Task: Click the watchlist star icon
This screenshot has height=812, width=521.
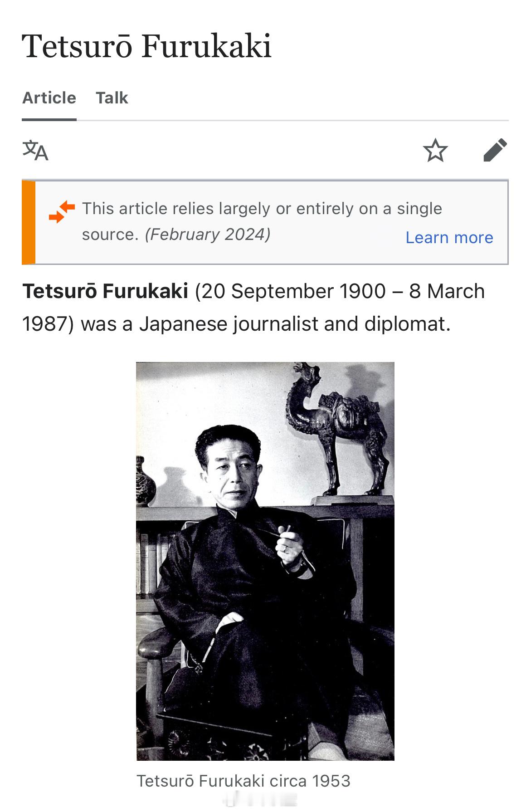Action: [x=435, y=151]
